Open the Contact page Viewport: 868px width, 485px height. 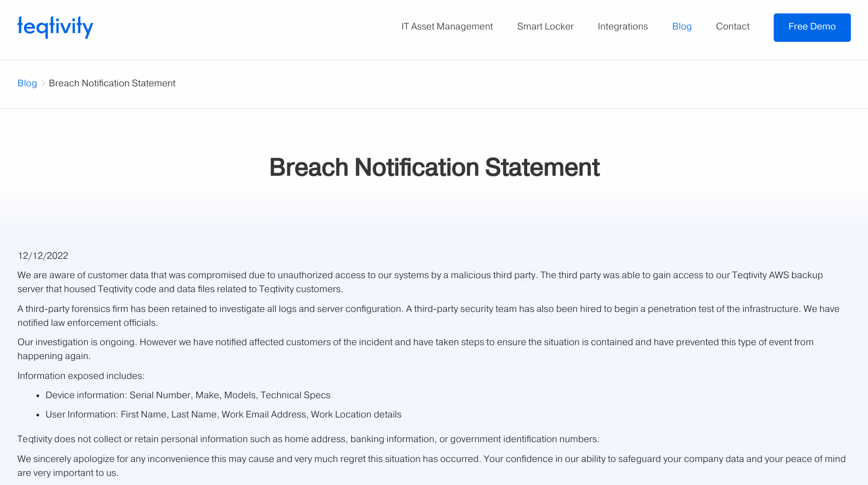[x=732, y=27]
